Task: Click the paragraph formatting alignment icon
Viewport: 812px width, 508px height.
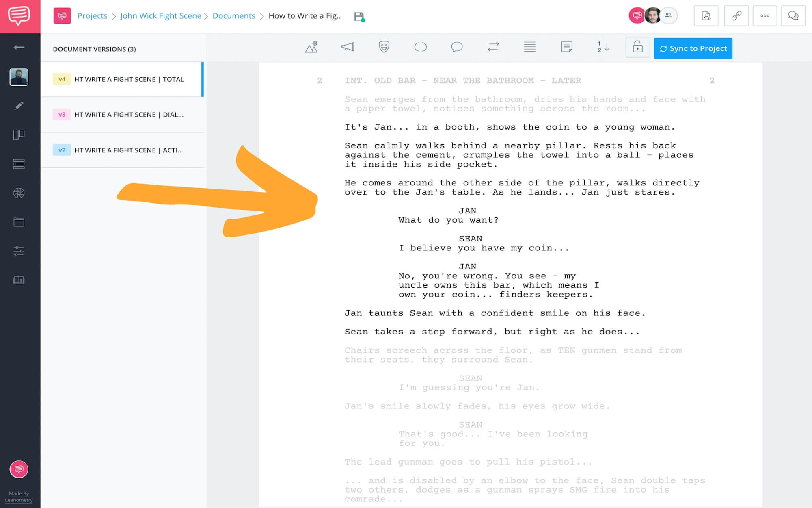Action: pyautogui.click(x=529, y=48)
